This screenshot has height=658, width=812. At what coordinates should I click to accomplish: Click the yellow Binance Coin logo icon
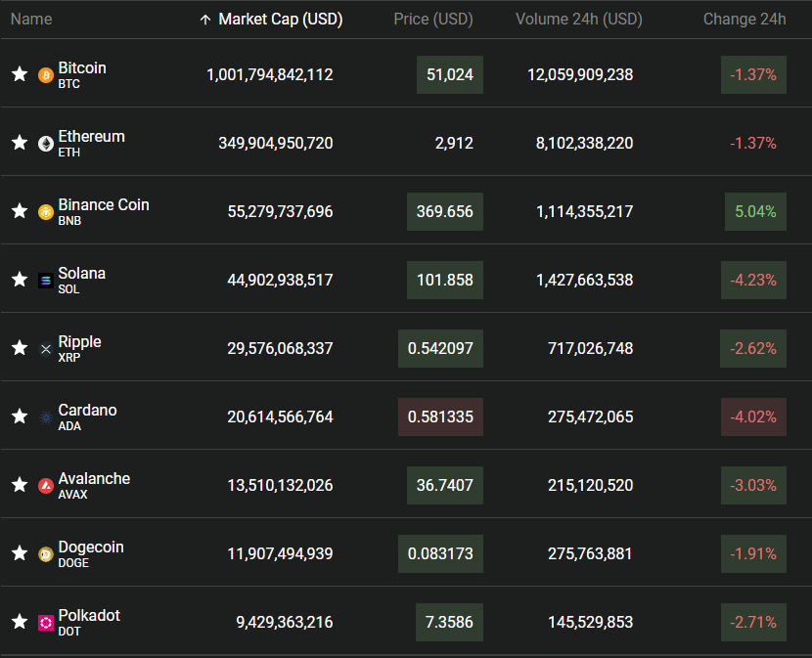point(46,212)
